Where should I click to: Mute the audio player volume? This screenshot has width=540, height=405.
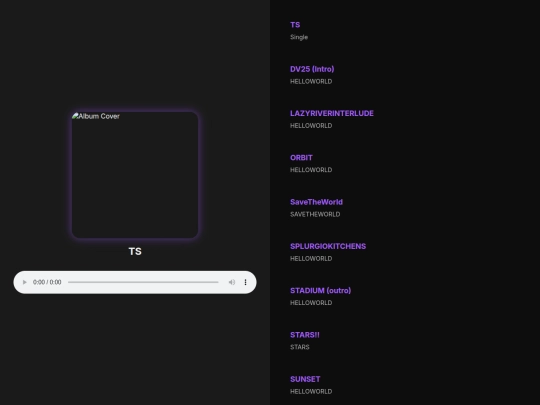pos(232,282)
